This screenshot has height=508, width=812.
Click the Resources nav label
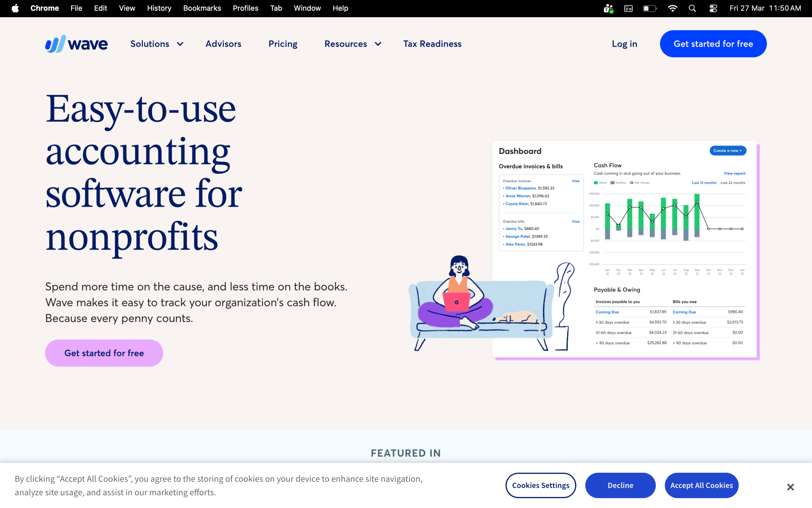point(346,44)
